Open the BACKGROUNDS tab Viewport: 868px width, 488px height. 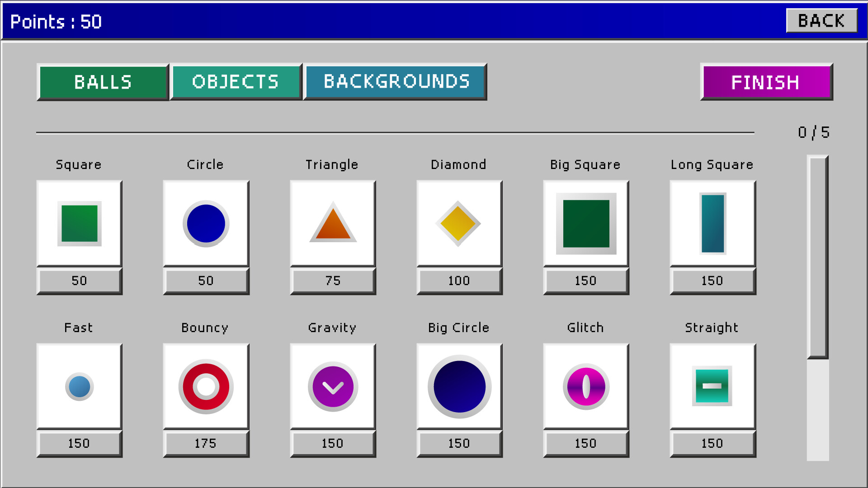396,82
